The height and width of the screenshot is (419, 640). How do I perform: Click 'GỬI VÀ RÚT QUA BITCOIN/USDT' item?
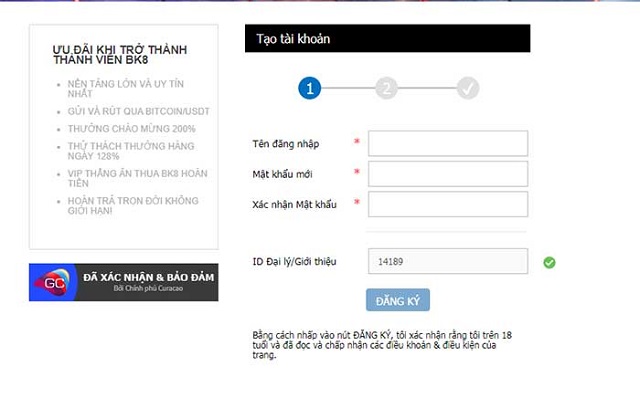138,111
